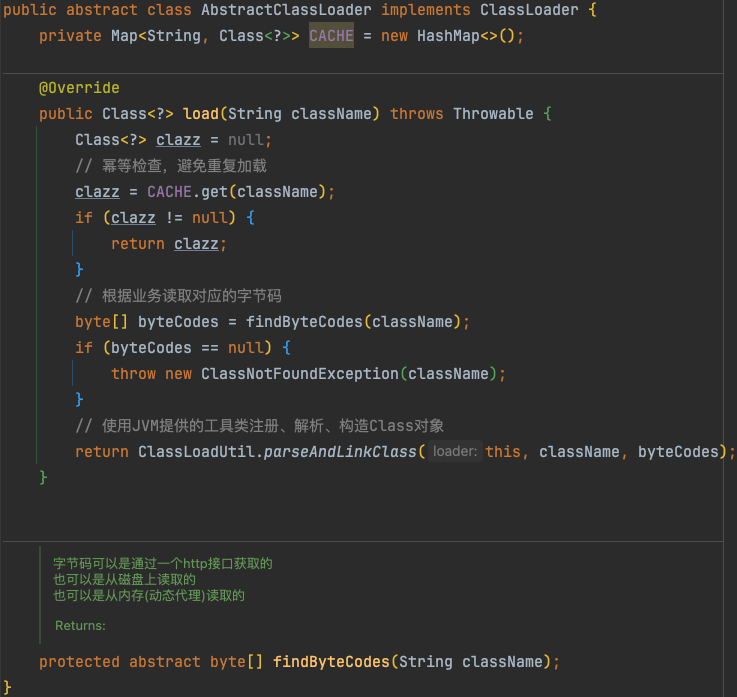The width and height of the screenshot is (737, 697).
Task: Click the @Override annotation
Action: (x=79, y=88)
